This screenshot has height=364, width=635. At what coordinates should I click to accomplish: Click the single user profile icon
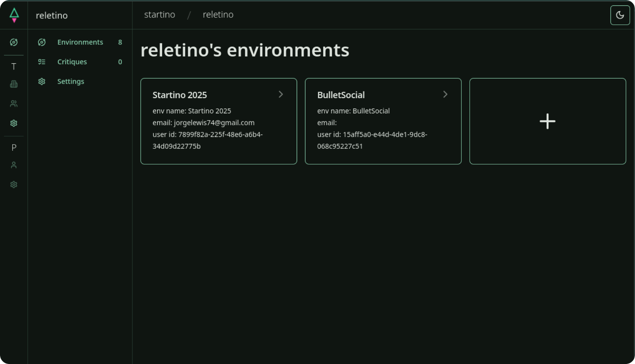coord(14,165)
